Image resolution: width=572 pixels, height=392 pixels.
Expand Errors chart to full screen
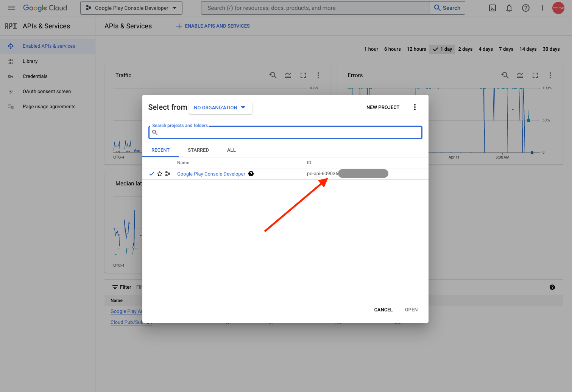pos(535,75)
